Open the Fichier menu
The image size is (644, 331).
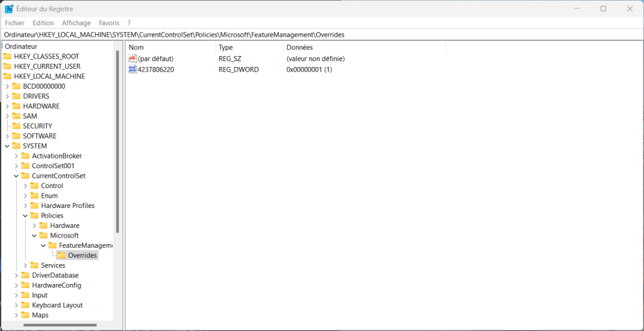[x=14, y=23]
